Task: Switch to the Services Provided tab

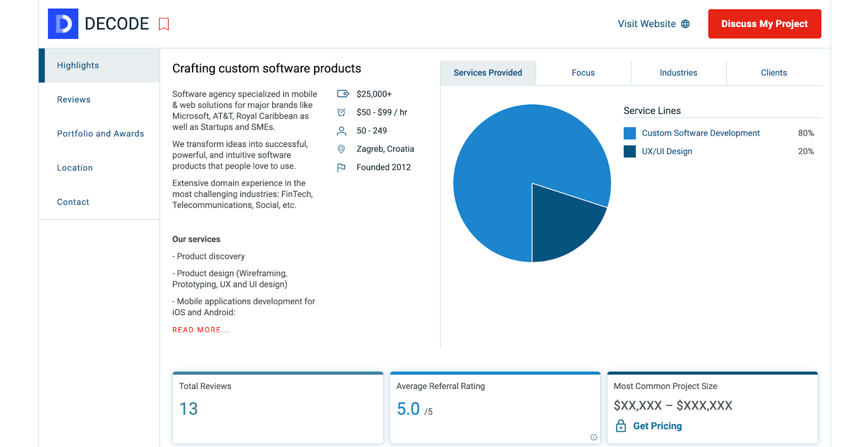Action: point(488,73)
